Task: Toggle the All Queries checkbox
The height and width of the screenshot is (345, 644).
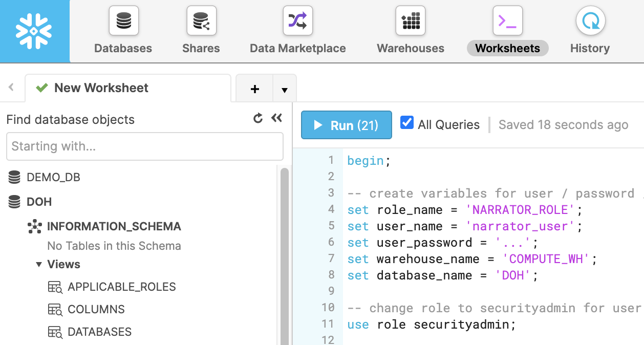Action: 407,123
